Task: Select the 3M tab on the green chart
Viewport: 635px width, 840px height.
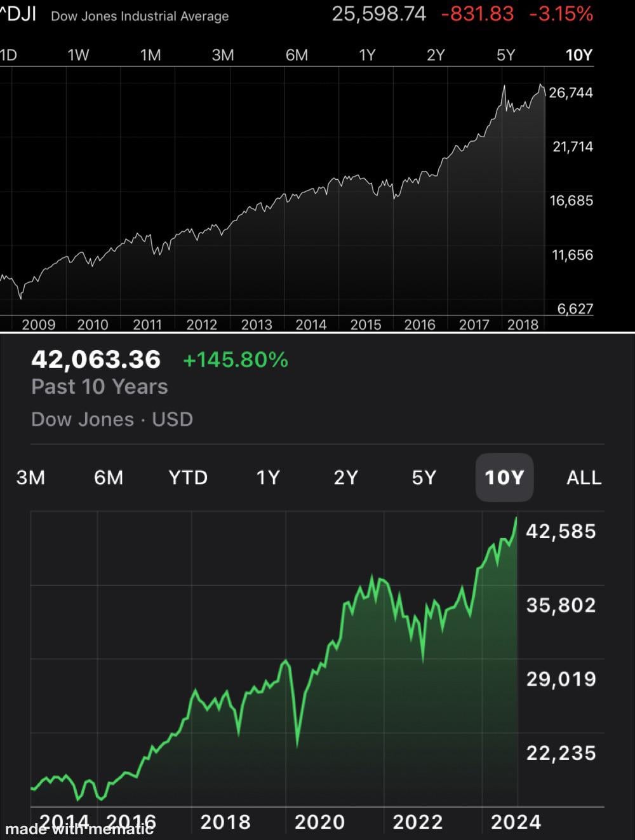Action: 30,477
